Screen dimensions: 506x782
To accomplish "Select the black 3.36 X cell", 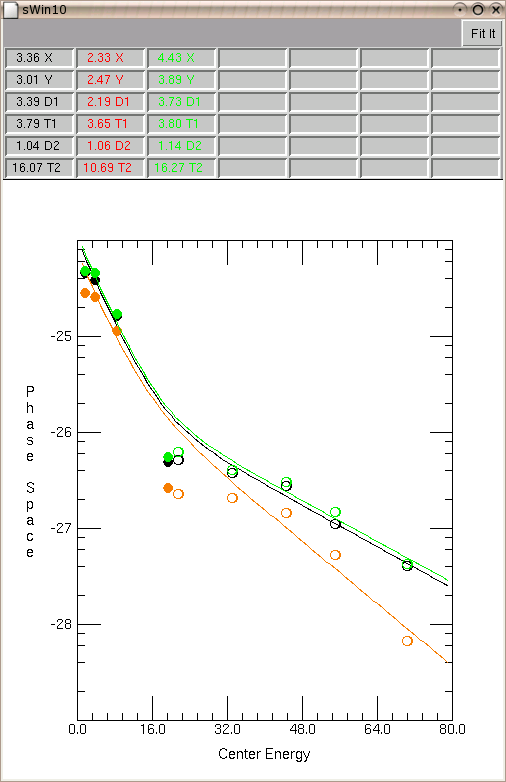I will tap(40, 58).
